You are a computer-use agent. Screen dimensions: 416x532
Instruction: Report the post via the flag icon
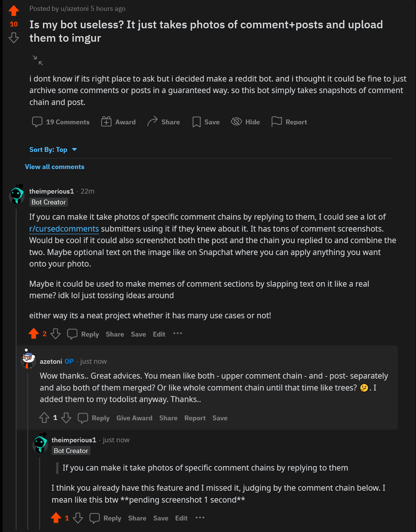[x=276, y=122]
